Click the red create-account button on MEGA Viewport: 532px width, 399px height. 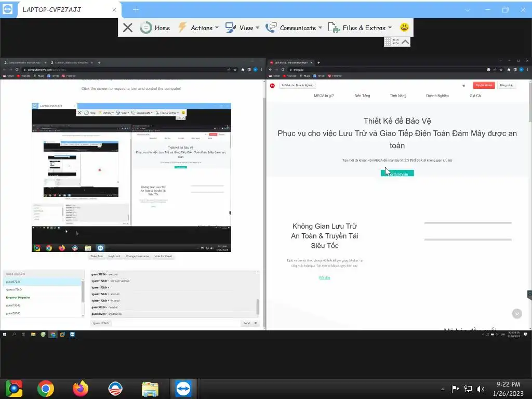pos(484,86)
